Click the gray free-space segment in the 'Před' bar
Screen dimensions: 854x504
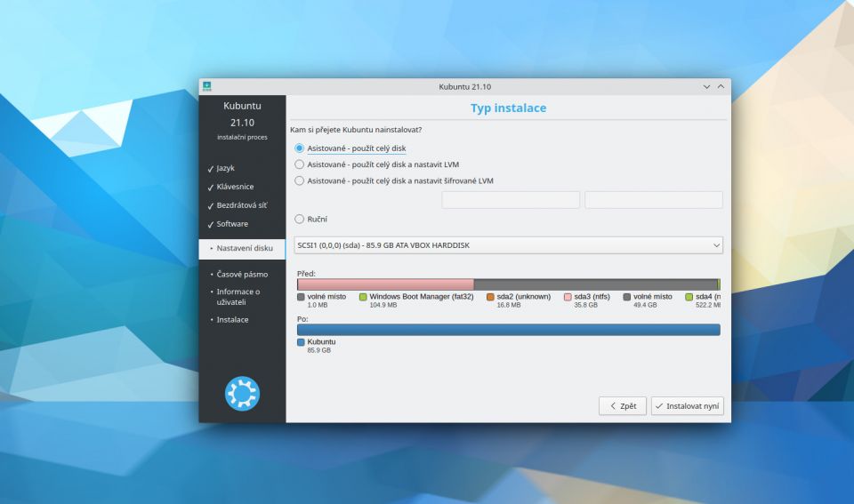pyautogui.click(x=596, y=284)
